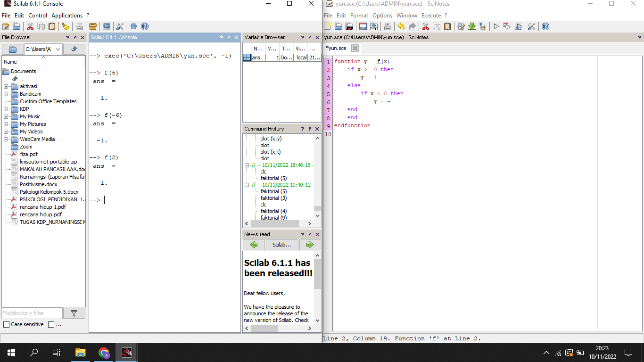This screenshot has width=644, height=362.
Task: Go to next News feed item
Action: click(310, 245)
